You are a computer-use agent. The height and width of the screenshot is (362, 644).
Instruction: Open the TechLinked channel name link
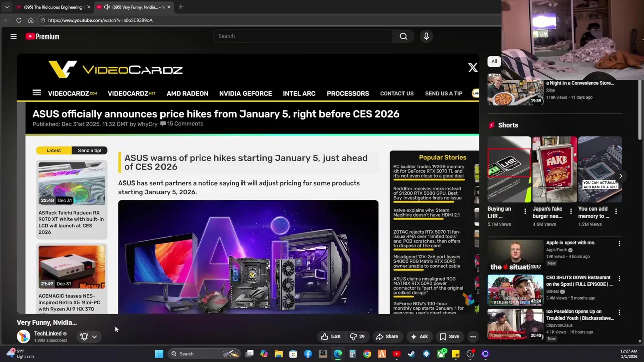pos(48,334)
